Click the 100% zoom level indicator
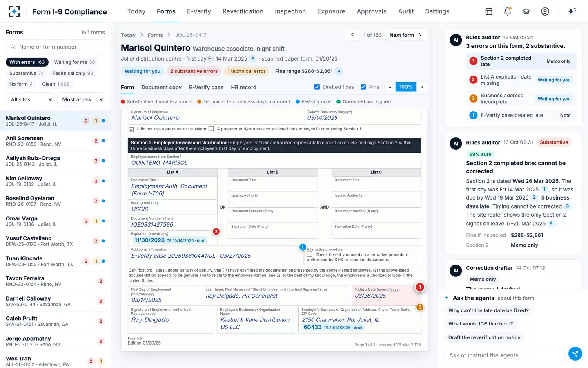Viewport: 588px width, 368px height. pos(406,87)
